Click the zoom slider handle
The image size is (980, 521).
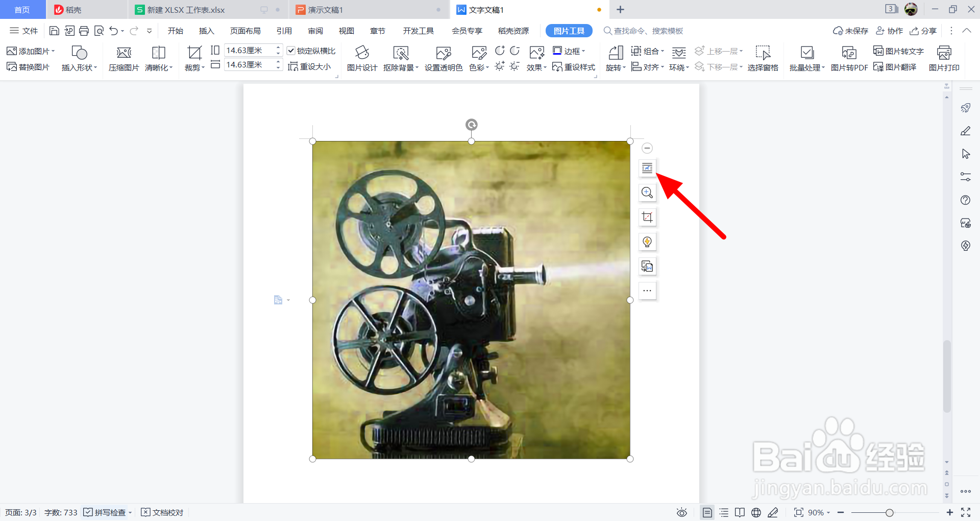point(890,512)
